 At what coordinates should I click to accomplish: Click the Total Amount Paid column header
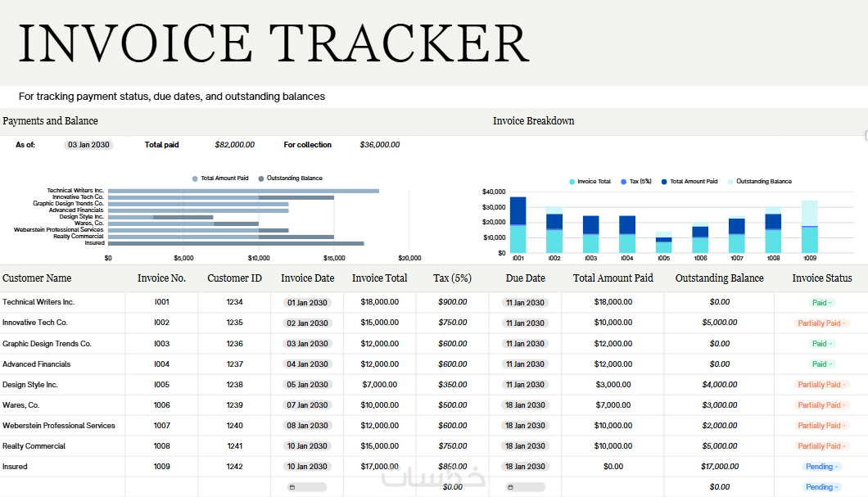(613, 278)
